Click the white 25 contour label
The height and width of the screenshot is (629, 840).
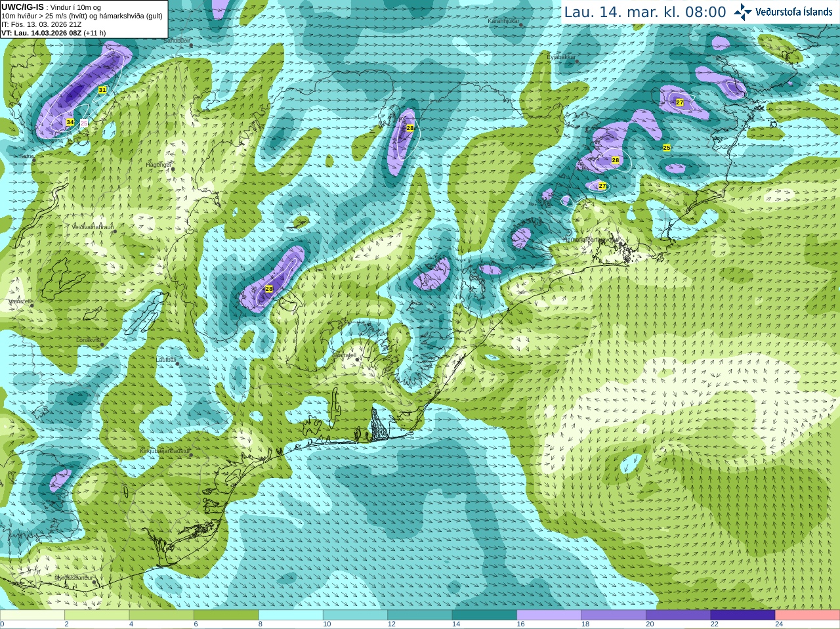coord(84,123)
